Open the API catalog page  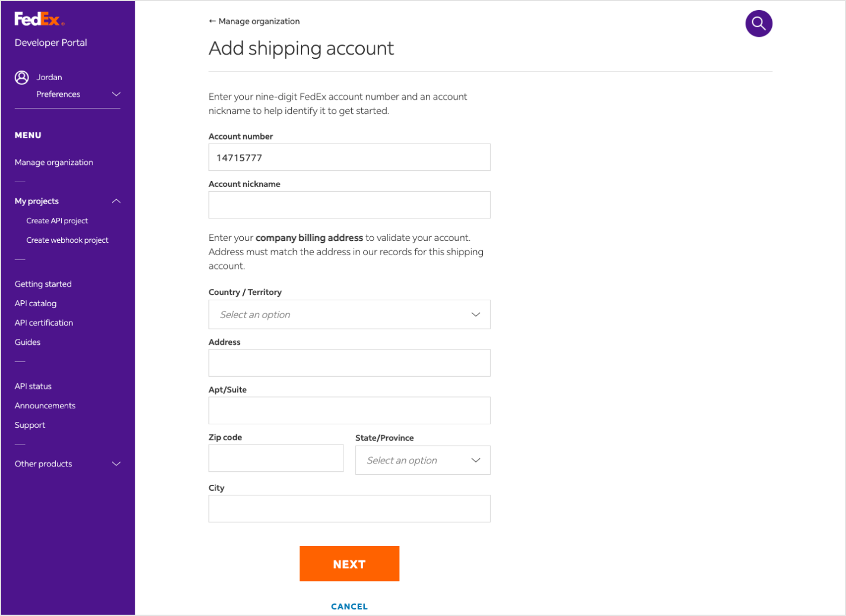(36, 303)
